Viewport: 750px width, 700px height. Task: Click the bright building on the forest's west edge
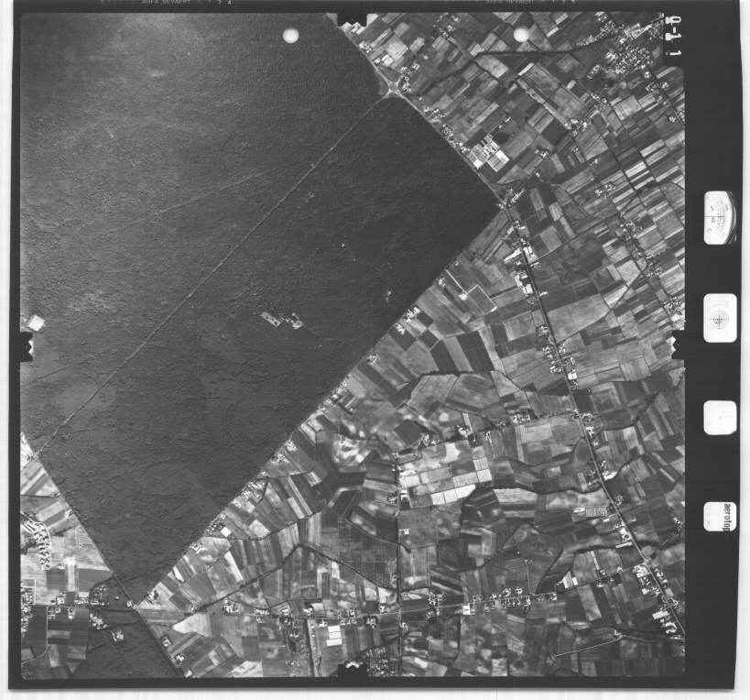[x=35, y=323]
